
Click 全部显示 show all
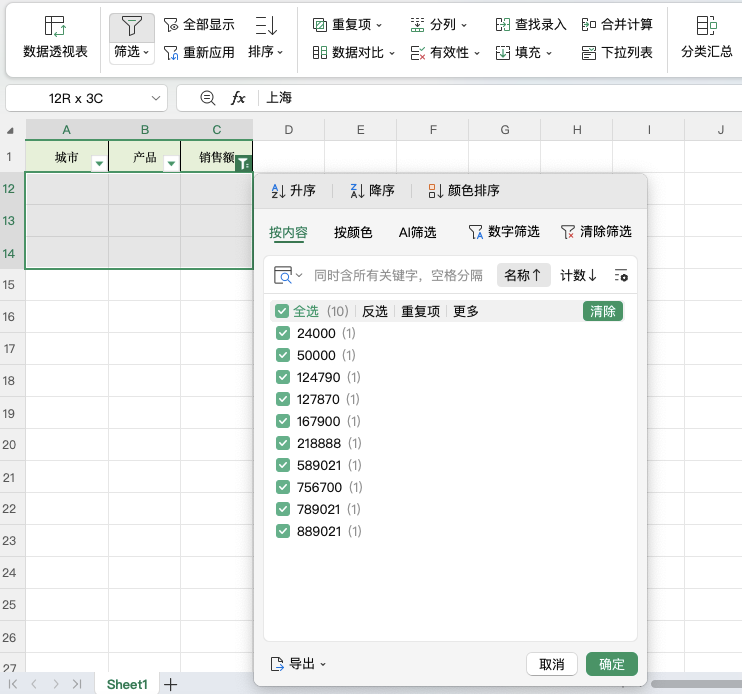pos(199,25)
